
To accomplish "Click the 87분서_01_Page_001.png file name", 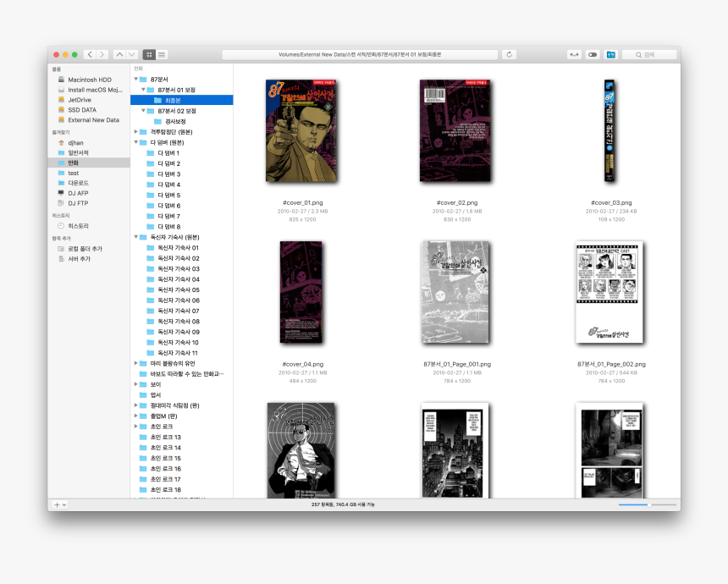I will 457,365.
